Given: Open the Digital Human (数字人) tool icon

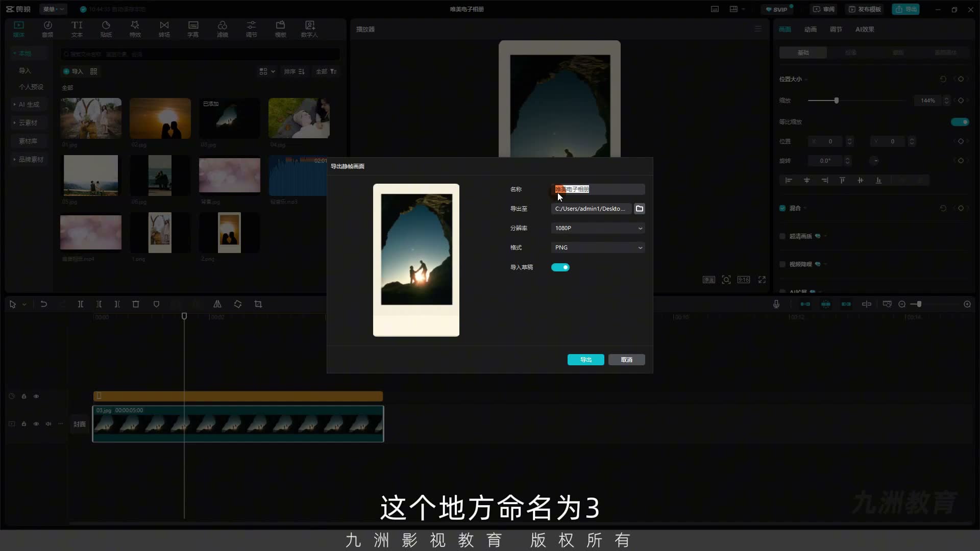Looking at the screenshot, I should [x=309, y=29].
